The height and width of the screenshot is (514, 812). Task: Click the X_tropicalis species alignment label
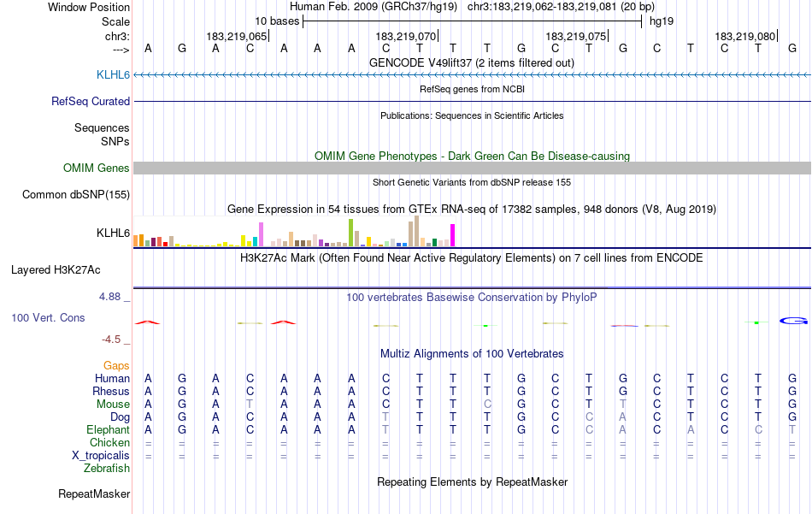click(x=101, y=456)
